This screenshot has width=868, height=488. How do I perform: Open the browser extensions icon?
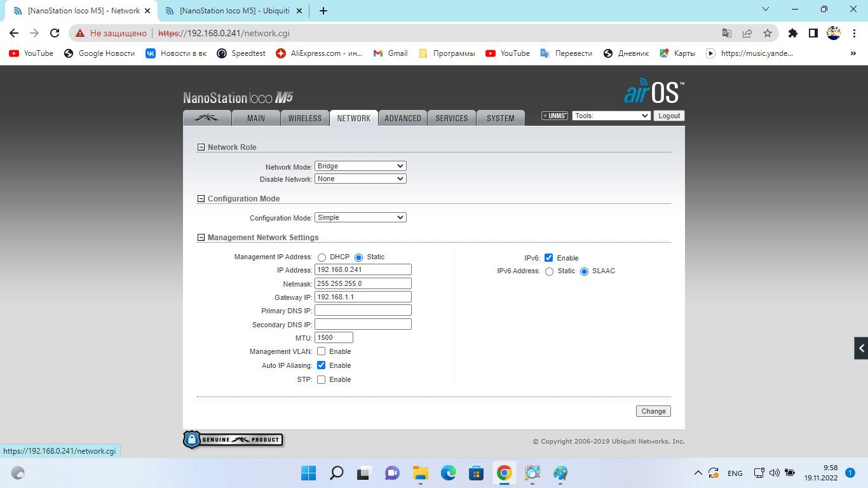click(792, 33)
